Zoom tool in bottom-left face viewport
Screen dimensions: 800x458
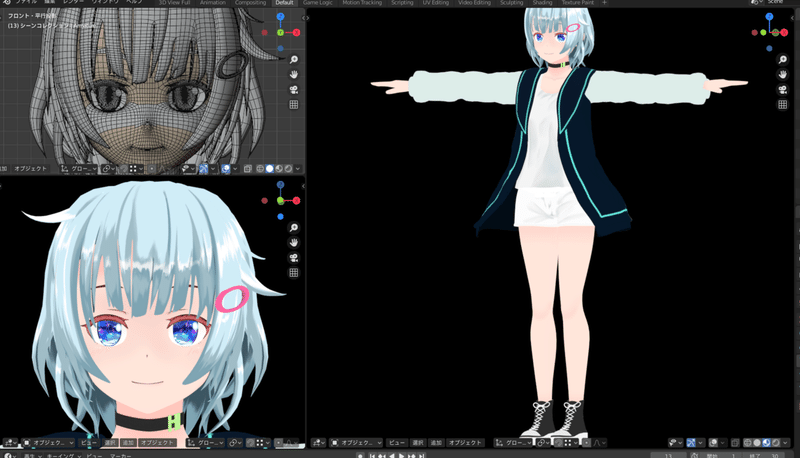tap(294, 227)
